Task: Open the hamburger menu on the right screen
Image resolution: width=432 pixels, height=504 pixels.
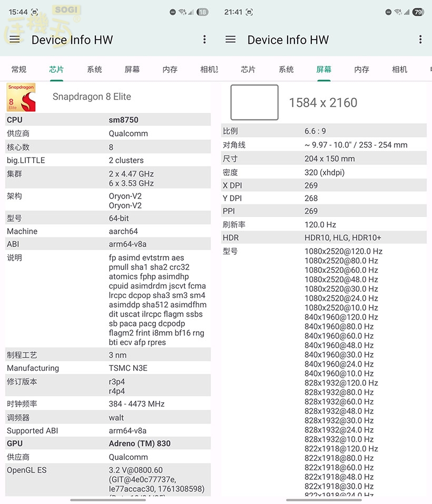Action: pos(230,39)
